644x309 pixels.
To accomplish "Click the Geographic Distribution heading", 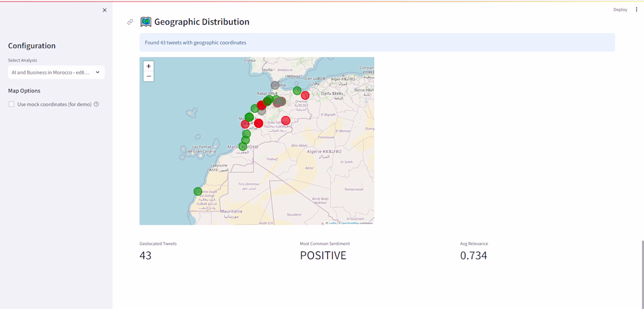I will tap(201, 22).
